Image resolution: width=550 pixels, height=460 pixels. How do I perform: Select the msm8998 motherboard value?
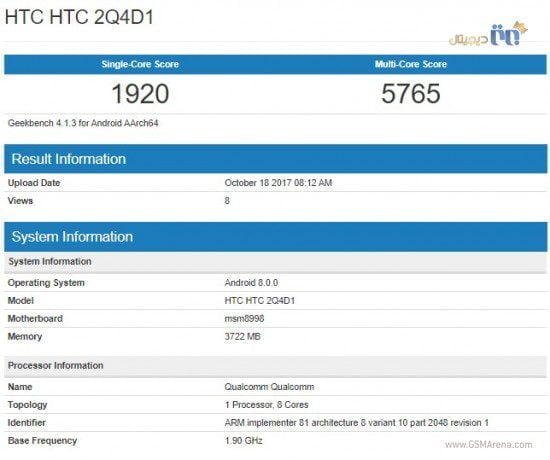pyautogui.click(x=244, y=319)
